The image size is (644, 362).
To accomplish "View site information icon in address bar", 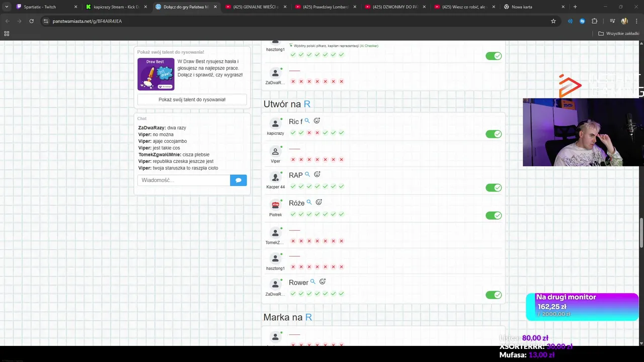I will click(45, 21).
